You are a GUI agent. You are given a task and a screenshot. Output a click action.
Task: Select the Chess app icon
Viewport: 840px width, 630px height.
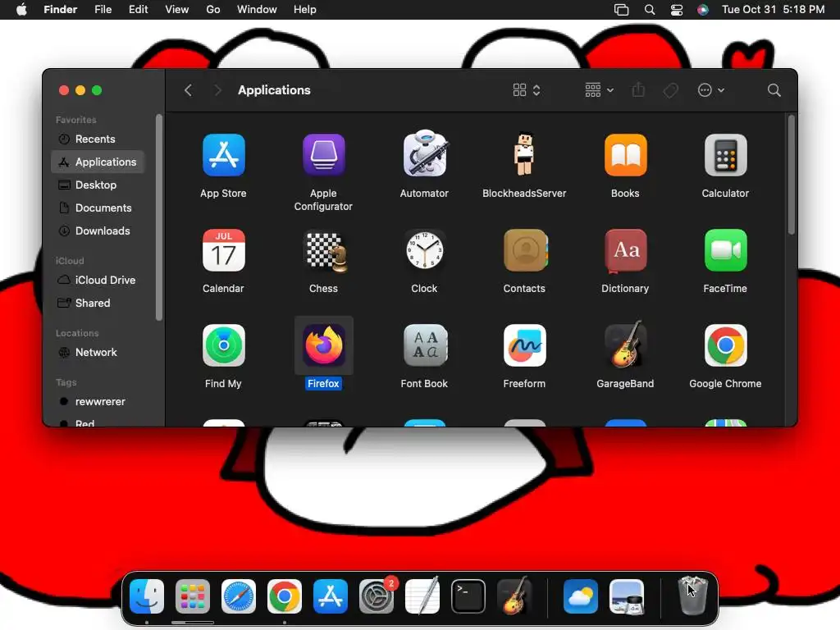tap(325, 251)
